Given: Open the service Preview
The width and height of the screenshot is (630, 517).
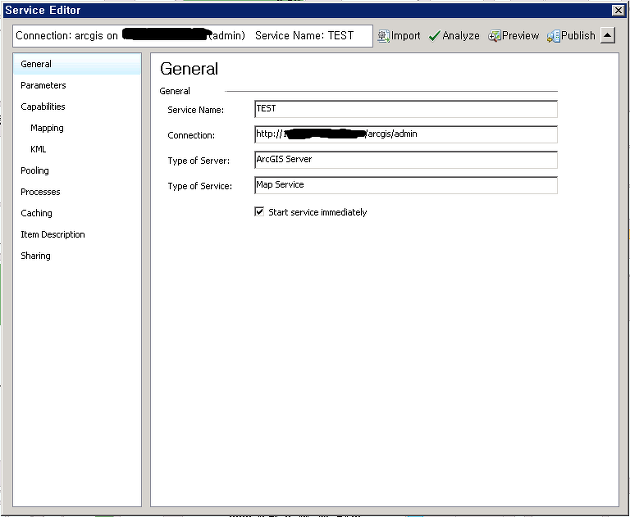Looking at the screenshot, I should point(513,36).
